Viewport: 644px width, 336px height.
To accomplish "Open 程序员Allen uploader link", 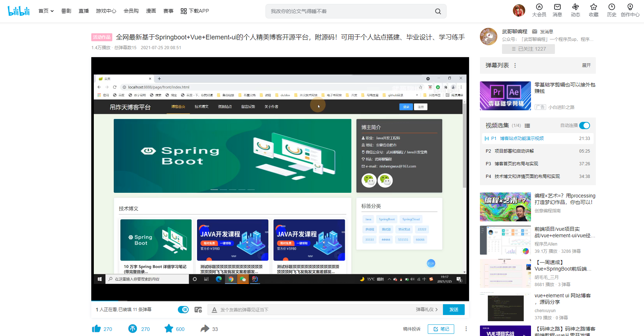I will [x=546, y=244].
